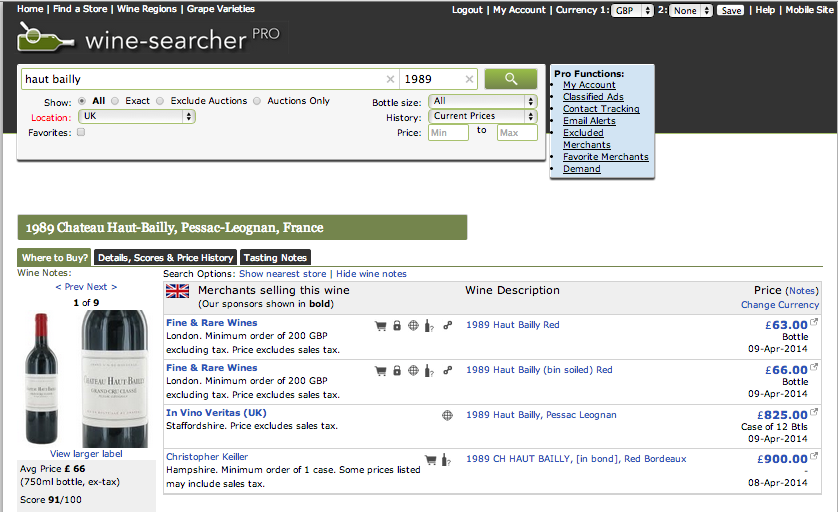The height and width of the screenshot is (512, 838).
Task: Click external link icon beside £63.00
Action: pyautogui.click(x=814, y=322)
